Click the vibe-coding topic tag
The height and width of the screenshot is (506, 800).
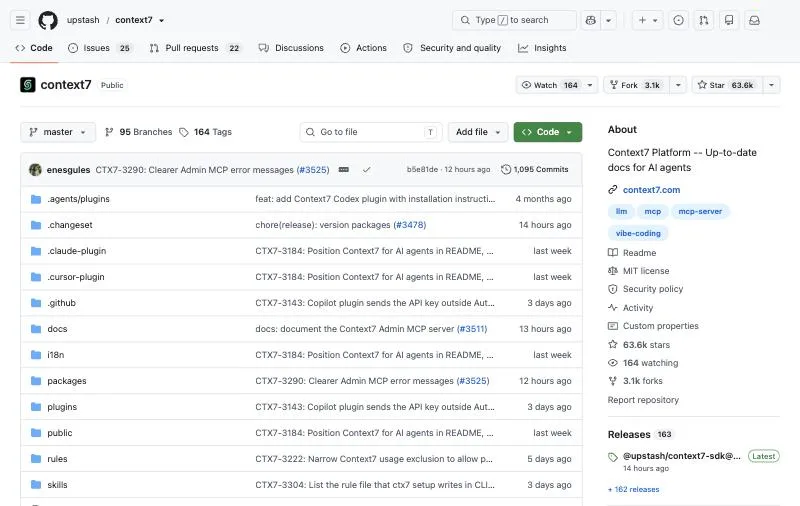tap(638, 233)
